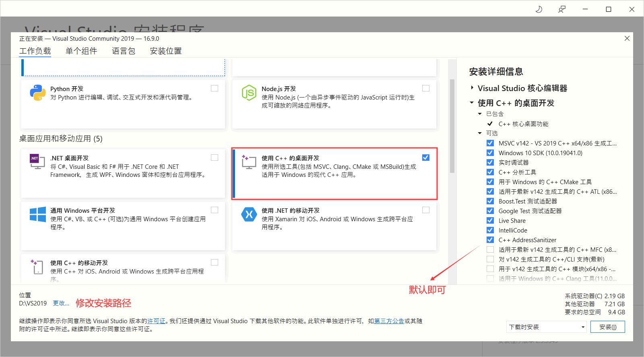644x357 pixels.
Task: Enable 通用 Windows 平台开发 checkbox
Action: tap(215, 210)
